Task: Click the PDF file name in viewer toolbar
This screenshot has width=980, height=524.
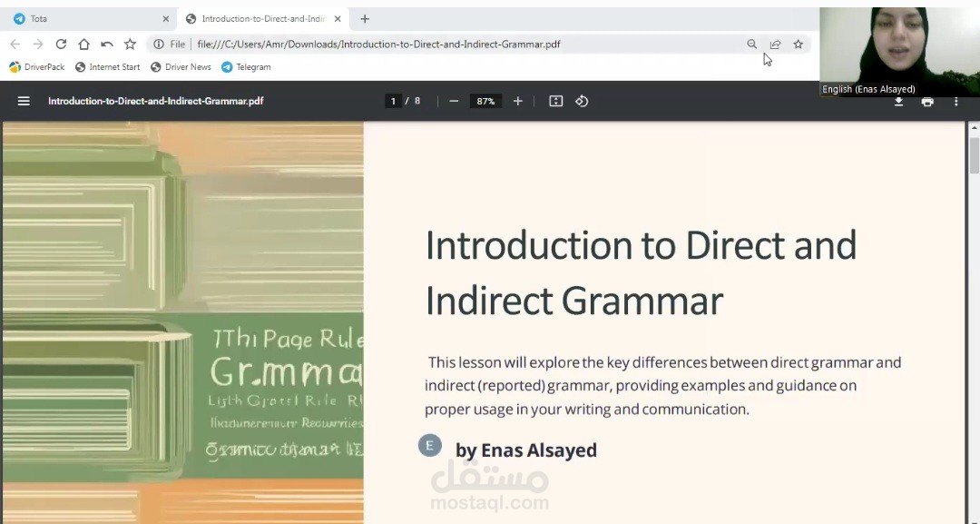Action: 156,101
